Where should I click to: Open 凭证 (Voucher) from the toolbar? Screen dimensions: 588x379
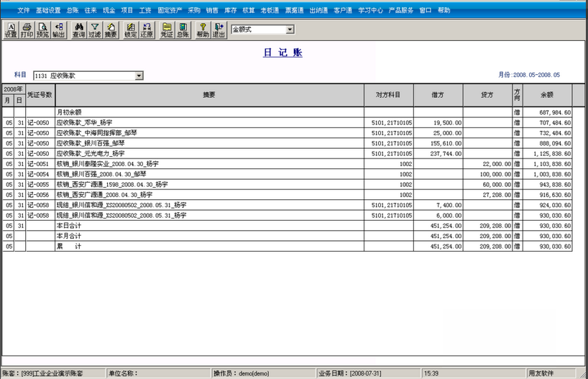(x=166, y=29)
